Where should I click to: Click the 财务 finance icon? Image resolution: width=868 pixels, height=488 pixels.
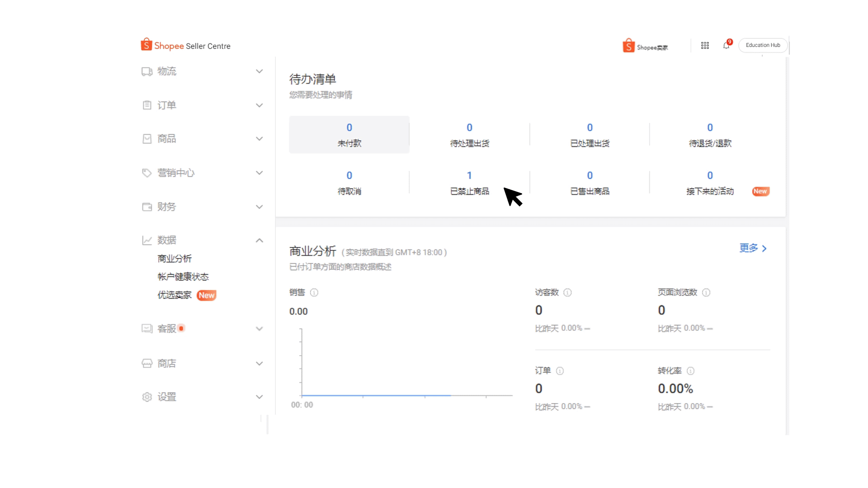(x=146, y=206)
